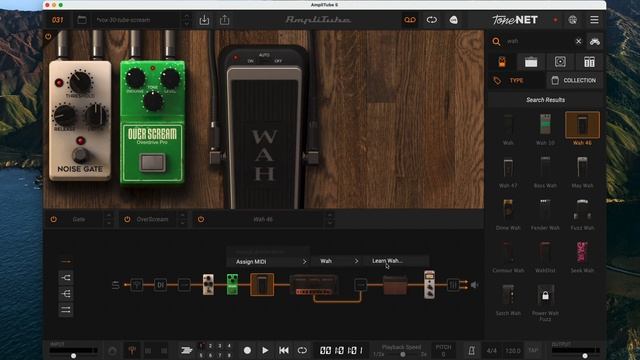Open the tape recorder icon
640x360 pixels.
[x=410, y=20]
